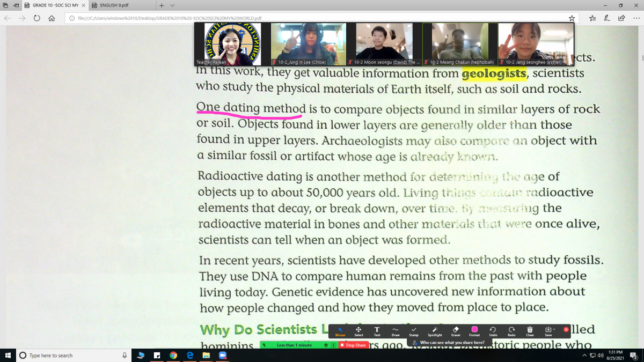Close the GRADE 10 -SOC SCI MY tab

point(83,5)
